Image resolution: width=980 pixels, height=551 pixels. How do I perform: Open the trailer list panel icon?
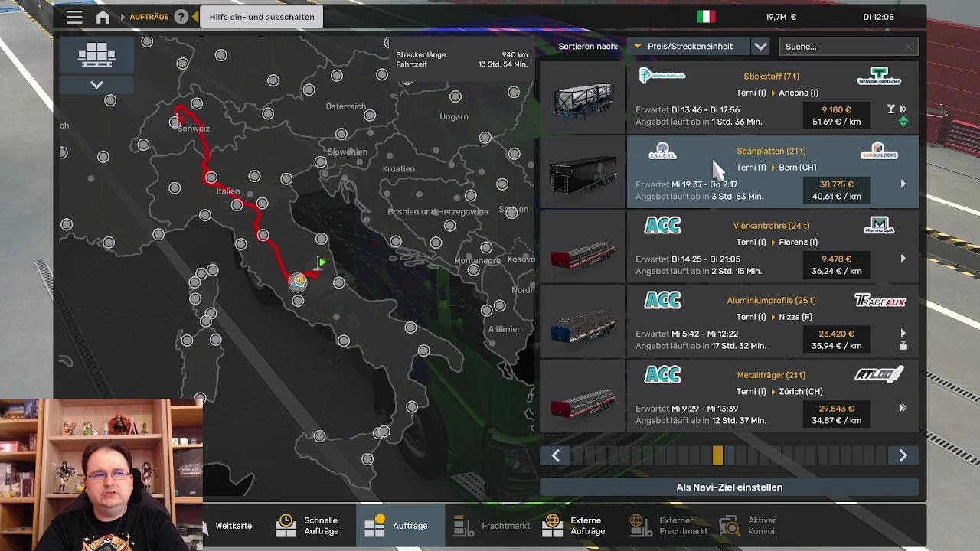(x=96, y=54)
